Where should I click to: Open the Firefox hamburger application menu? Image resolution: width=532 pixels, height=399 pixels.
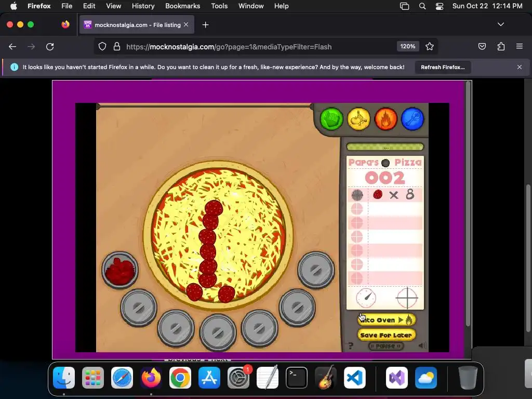coord(520,46)
